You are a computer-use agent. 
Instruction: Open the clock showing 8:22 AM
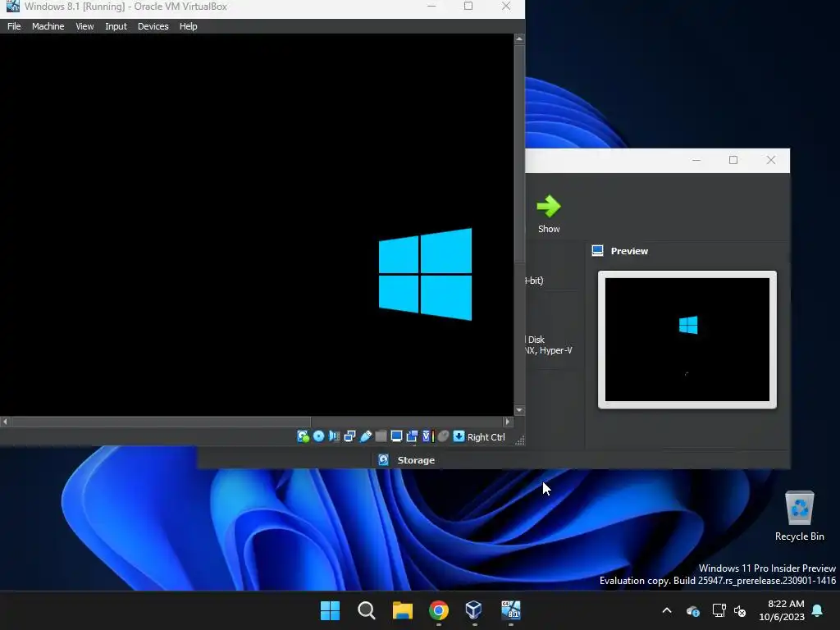pos(782,610)
